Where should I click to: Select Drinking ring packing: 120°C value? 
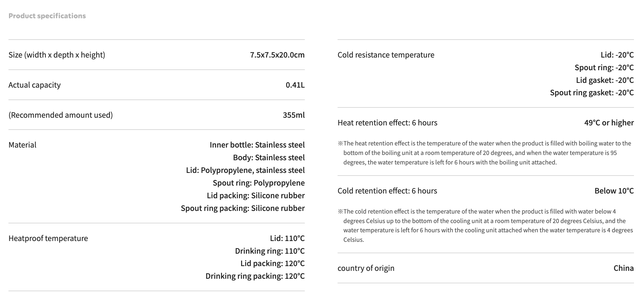pos(255,276)
